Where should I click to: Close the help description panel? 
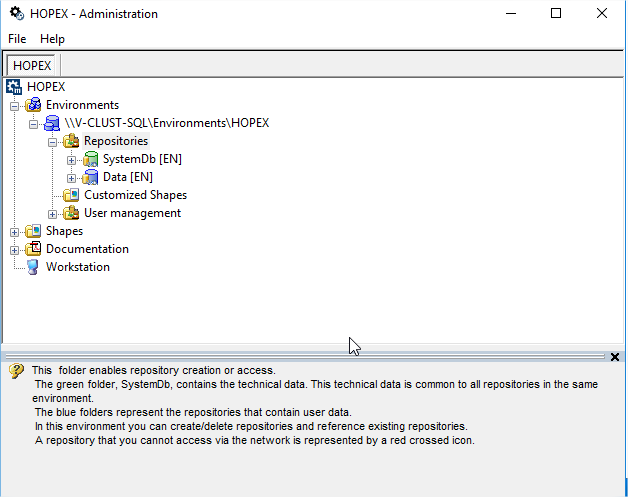pyautogui.click(x=614, y=357)
